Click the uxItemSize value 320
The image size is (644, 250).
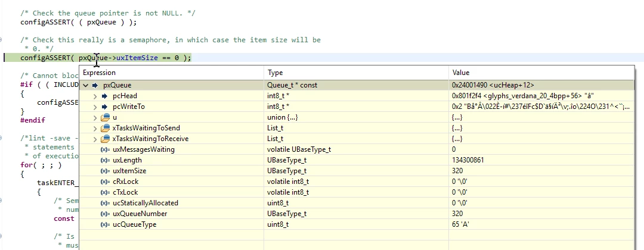tap(457, 171)
